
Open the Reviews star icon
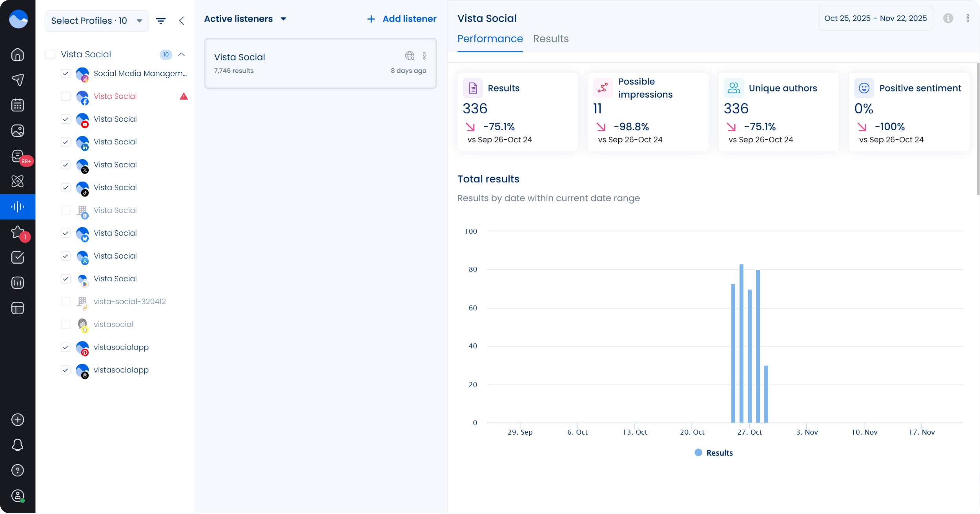click(x=18, y=232)
